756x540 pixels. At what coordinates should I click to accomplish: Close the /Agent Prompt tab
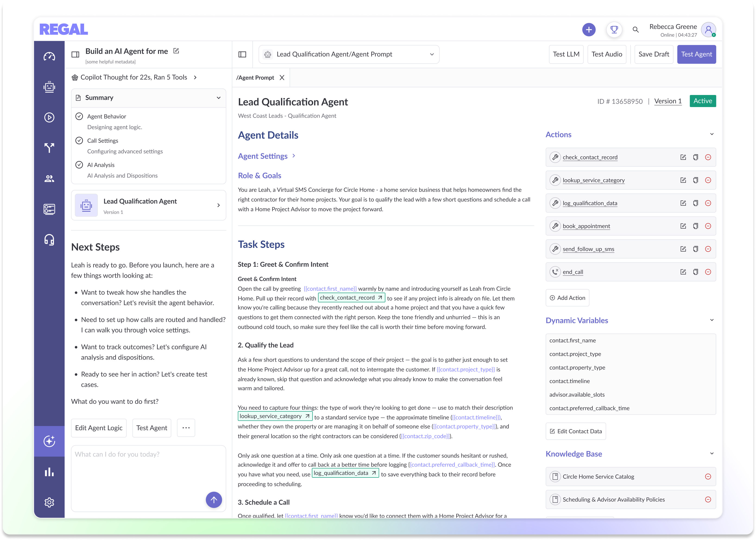282,77
